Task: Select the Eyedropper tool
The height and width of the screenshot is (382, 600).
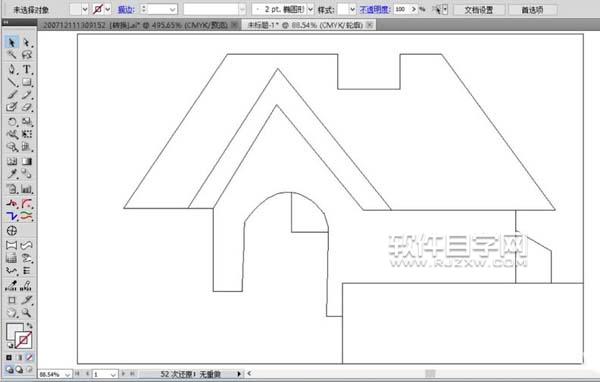Action: (12, 174)
